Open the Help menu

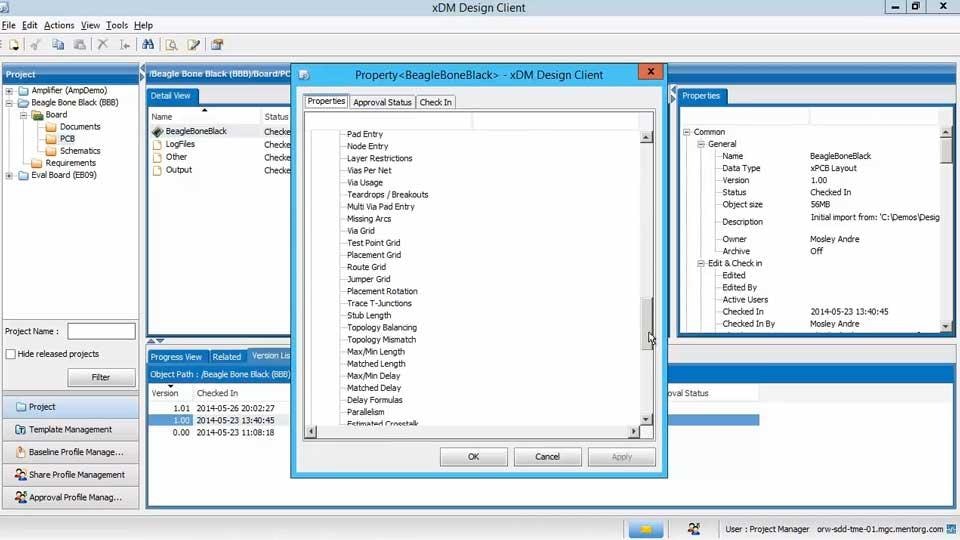point(143,25)
